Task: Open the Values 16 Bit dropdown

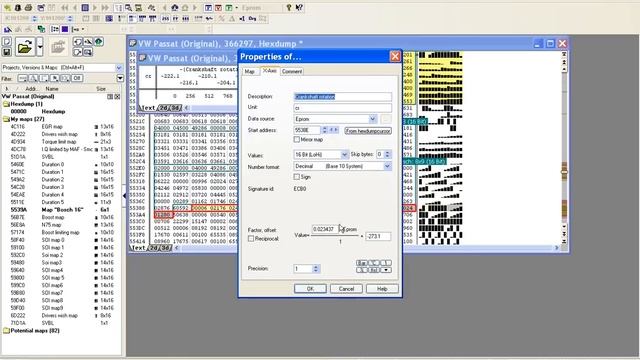Action: coord(344,155)
